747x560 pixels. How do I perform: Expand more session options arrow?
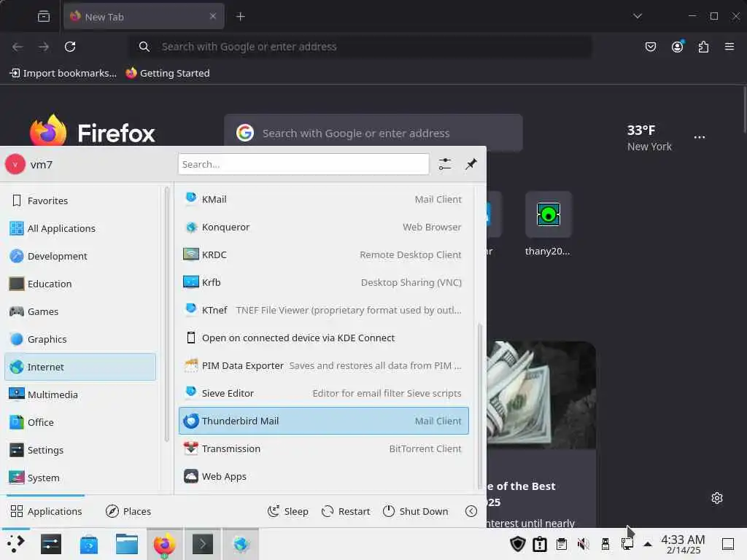coord(471,511)
